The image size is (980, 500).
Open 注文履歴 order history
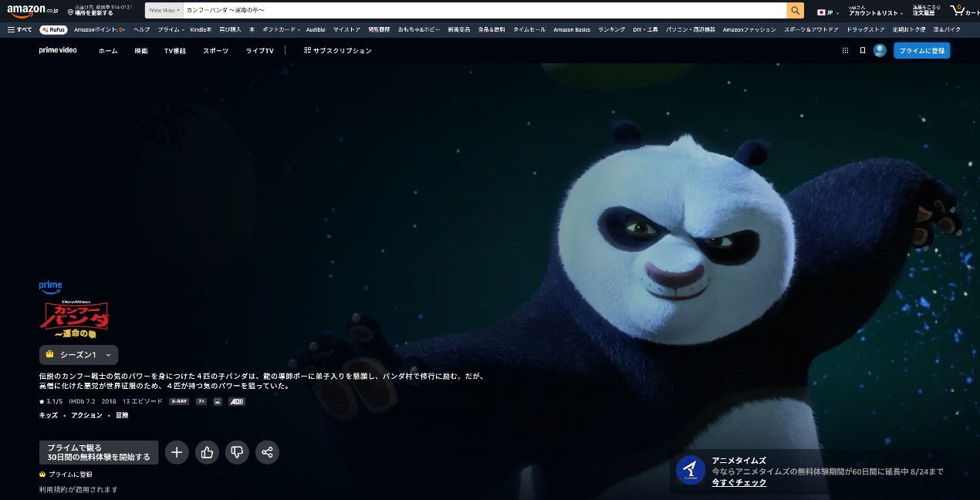pyautogui.click(x=924, y=13)
